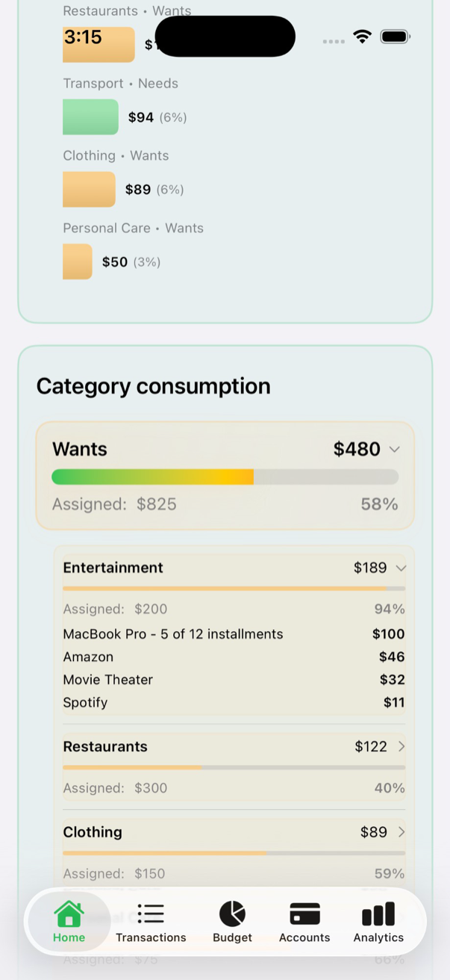Switch to the Transactions tab label
This screenshot has width=450, height=980.
(151, 937)
